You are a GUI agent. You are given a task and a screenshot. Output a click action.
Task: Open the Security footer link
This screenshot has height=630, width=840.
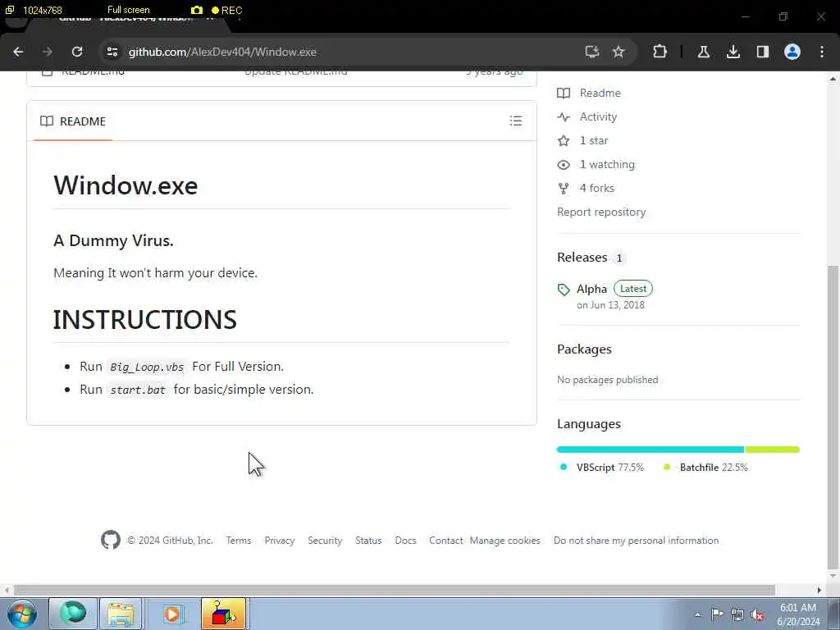coord(325,541)
